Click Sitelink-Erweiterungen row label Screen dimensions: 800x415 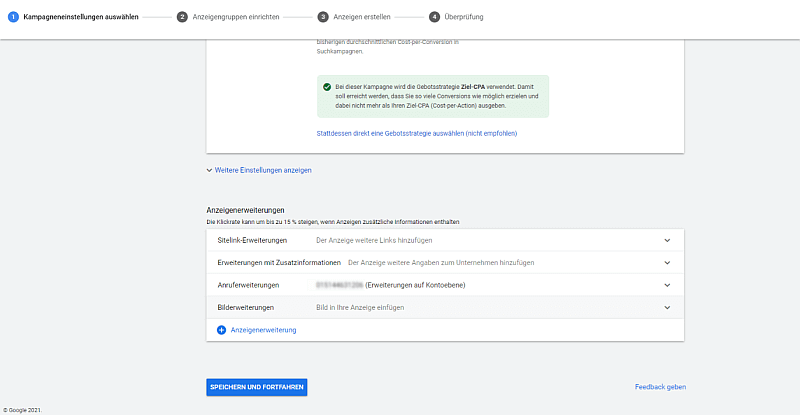pos(252,240)
